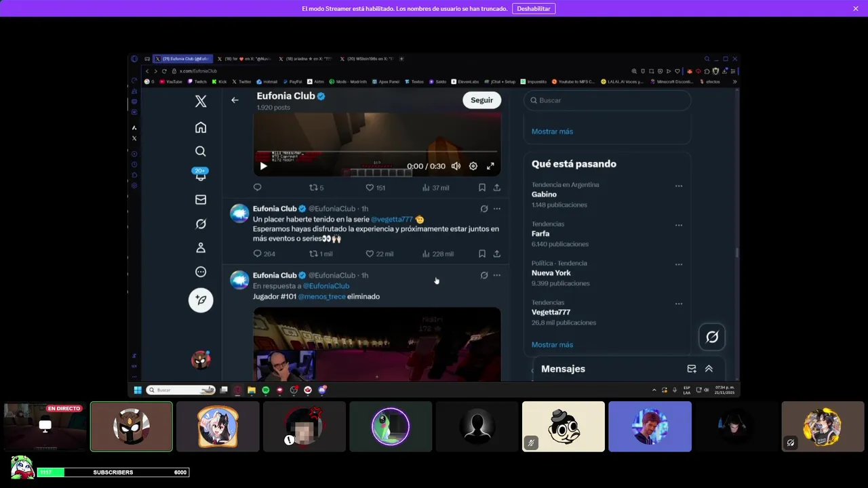This screenshot has height=488, width=868.
Task: Share the tweet with 228 mil views
Action: point(496,253)
